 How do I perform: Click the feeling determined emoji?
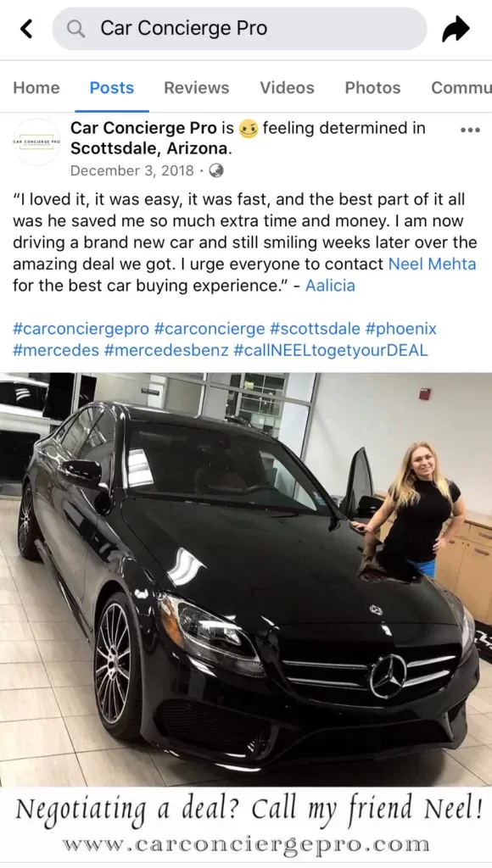point(249,129)
